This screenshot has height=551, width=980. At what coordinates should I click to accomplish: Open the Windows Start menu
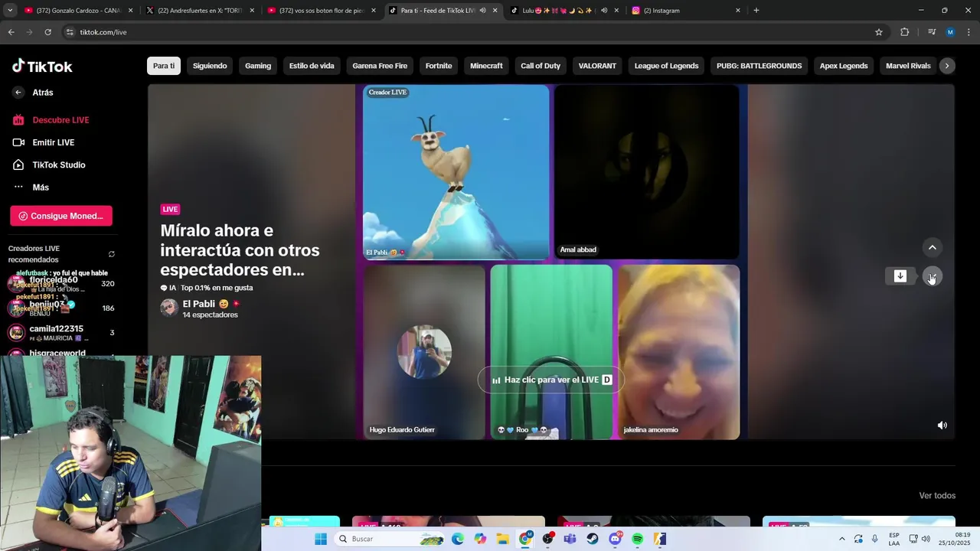321,539
